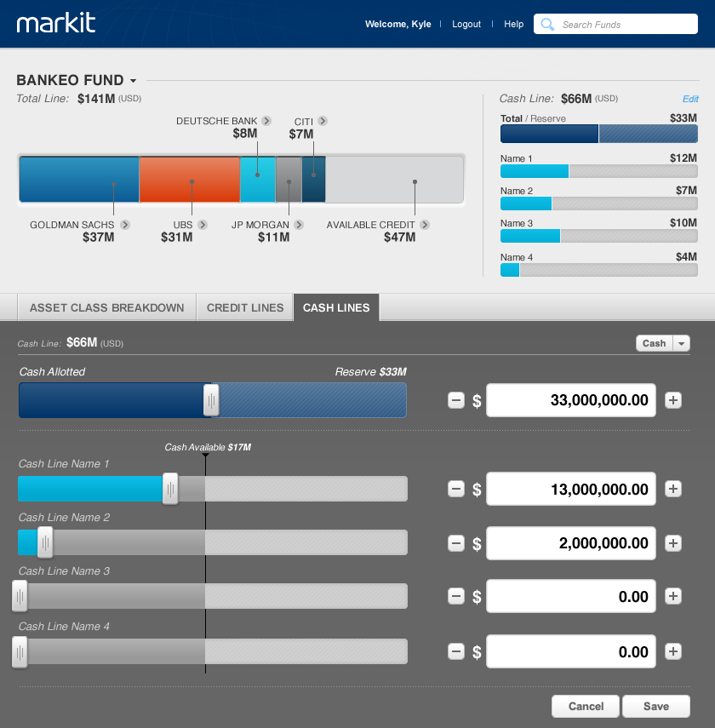The image size is (715, 728).
Task: Increase Cash Line Name 1 amount
Action: [673, 489]
